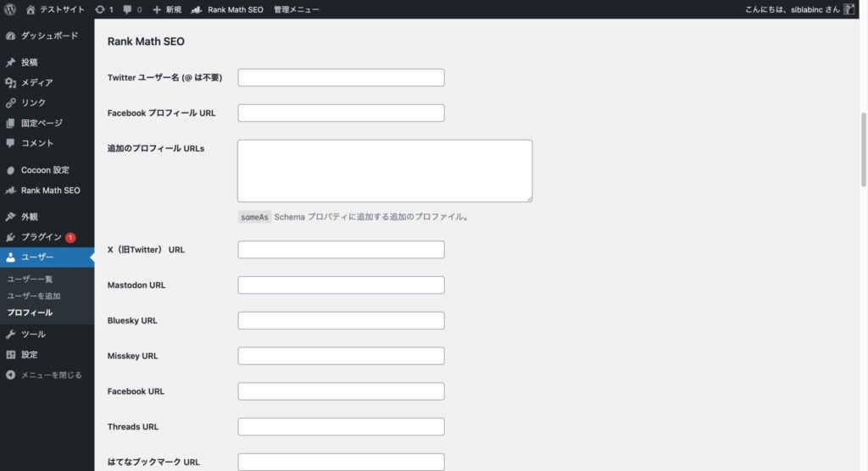Viewport: 868px width, 471px height.
Task: Open 管理メニュー in the admin bar
Action: tap(296, 9)
